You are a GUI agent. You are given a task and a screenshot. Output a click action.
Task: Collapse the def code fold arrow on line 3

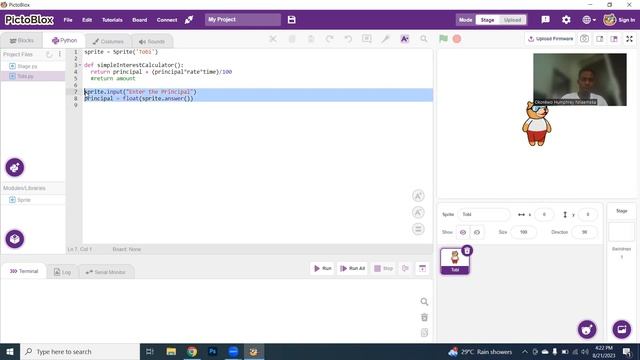point(80,65)
